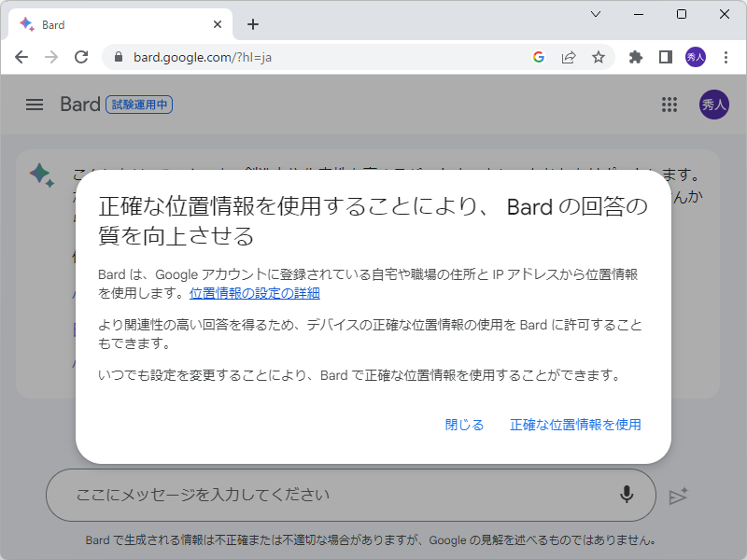This screenshot has height=560, width=747.
Task: Click the Google search icon in address bar
Action: 539,57
